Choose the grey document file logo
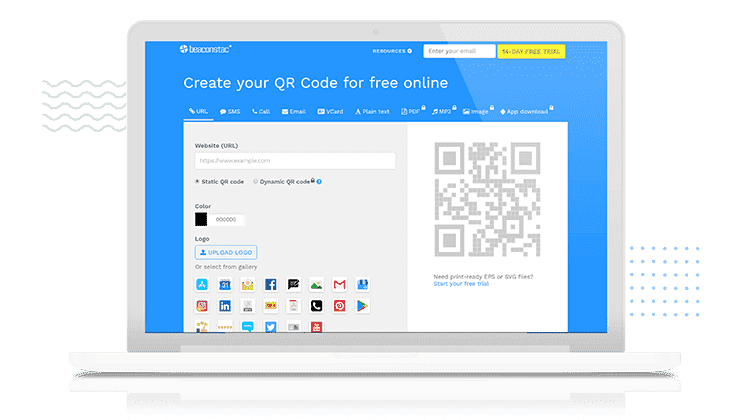750x420 pixels. point(248,306)
